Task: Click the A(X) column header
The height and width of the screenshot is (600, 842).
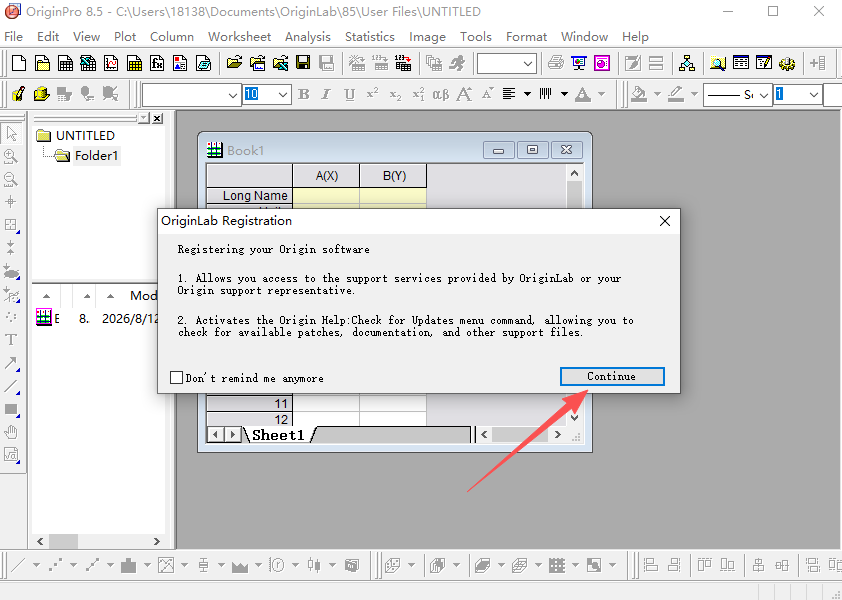Action: pos(326,176)
